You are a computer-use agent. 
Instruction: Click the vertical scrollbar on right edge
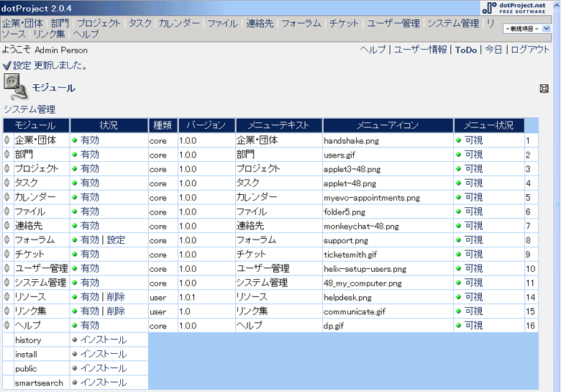pos(557,204)
